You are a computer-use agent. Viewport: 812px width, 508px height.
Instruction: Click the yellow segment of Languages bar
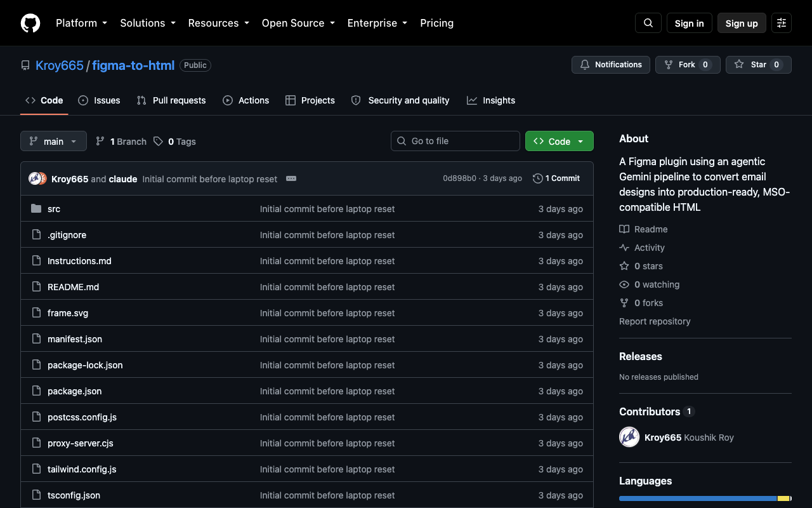(x=783, y=498)
